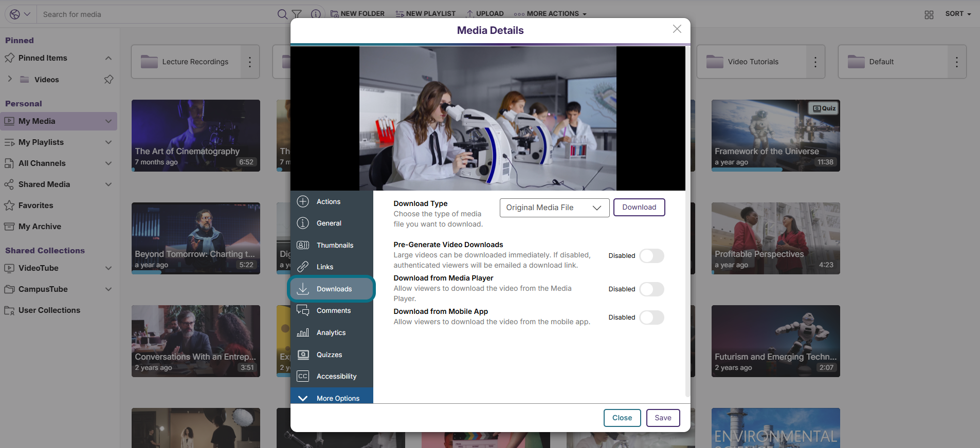The width and height of the screenshot is (980, 448).
Task: Switch to the Analytics tab
Action: [x=332, y=332]
